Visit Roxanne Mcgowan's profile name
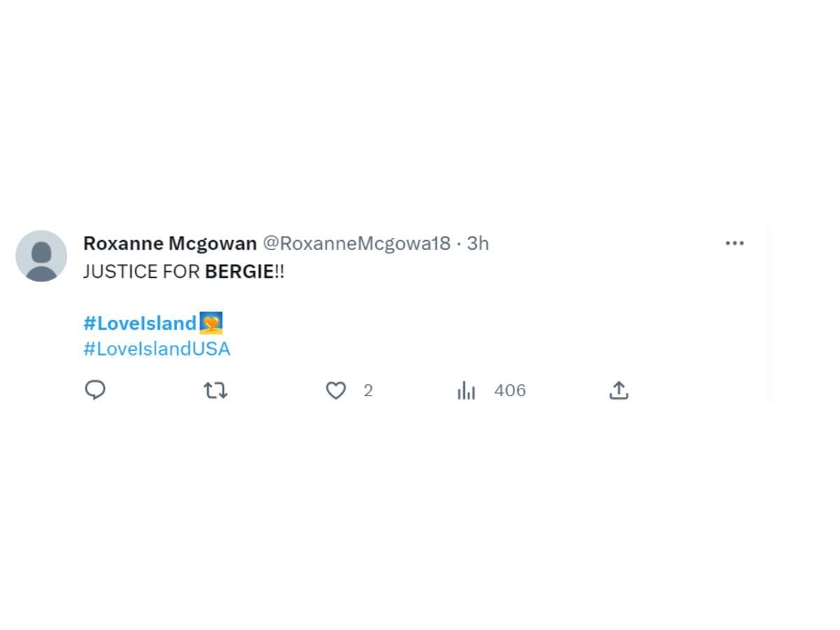The width and height of the screenshot is (840, 630). coord(170,243)
